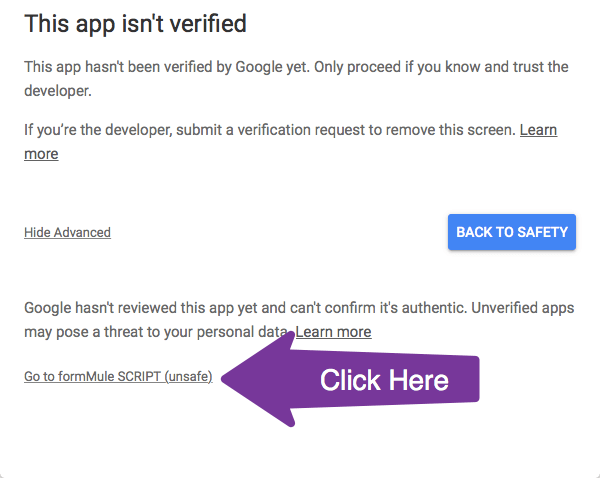Click the BACK TO SAFETY button
Image resolution: width=600 pixels, height=478 pixels.
[x=512, y=232]
